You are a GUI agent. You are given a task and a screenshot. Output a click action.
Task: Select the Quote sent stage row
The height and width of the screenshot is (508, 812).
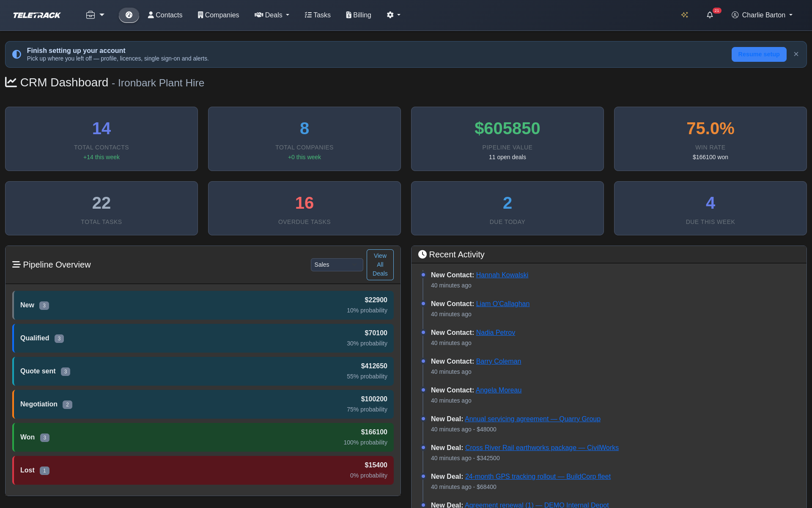tap(203, 371)
